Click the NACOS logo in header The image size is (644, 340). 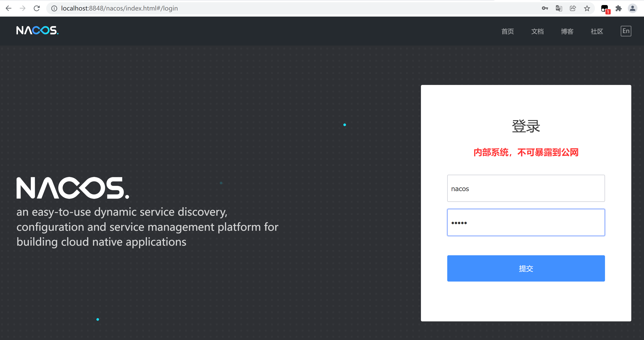37,30
